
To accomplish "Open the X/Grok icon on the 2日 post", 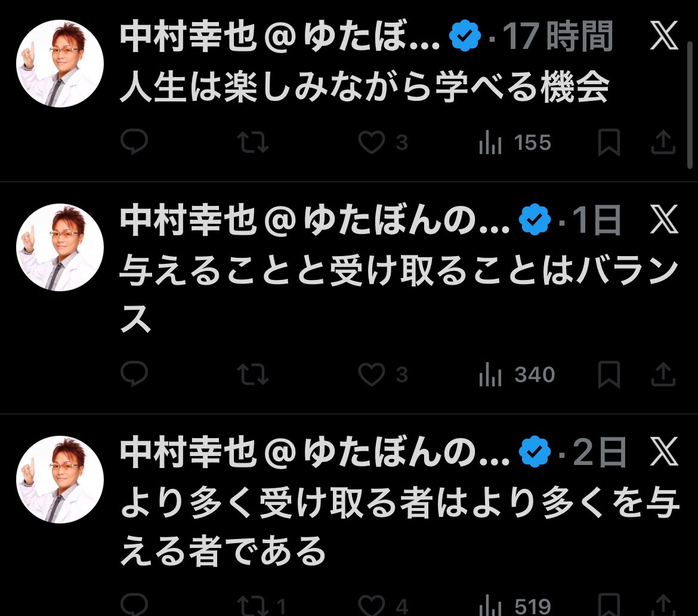I will coord(663,454).
